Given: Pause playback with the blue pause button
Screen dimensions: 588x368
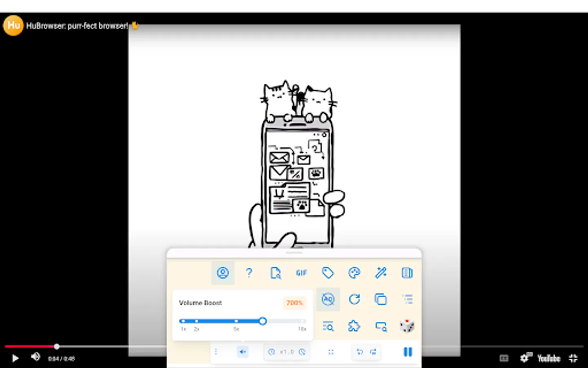Looking at the screenshot, I should tap(408, 352).
